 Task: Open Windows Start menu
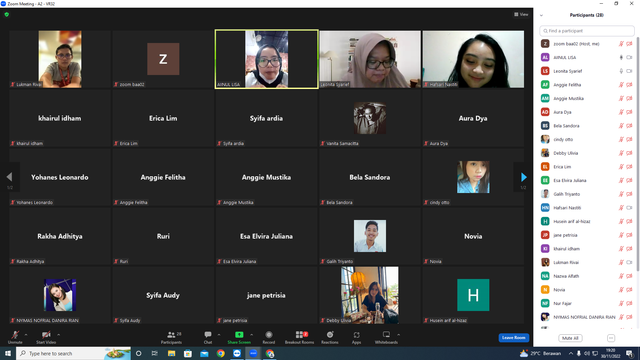(8, 353)
